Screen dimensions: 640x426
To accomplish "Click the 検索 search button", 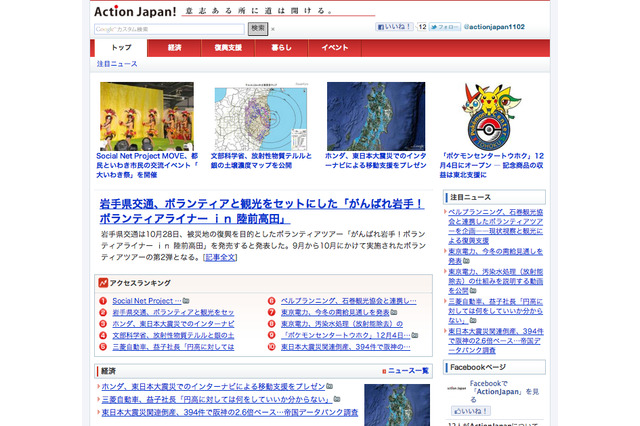I will pos(258,29).
